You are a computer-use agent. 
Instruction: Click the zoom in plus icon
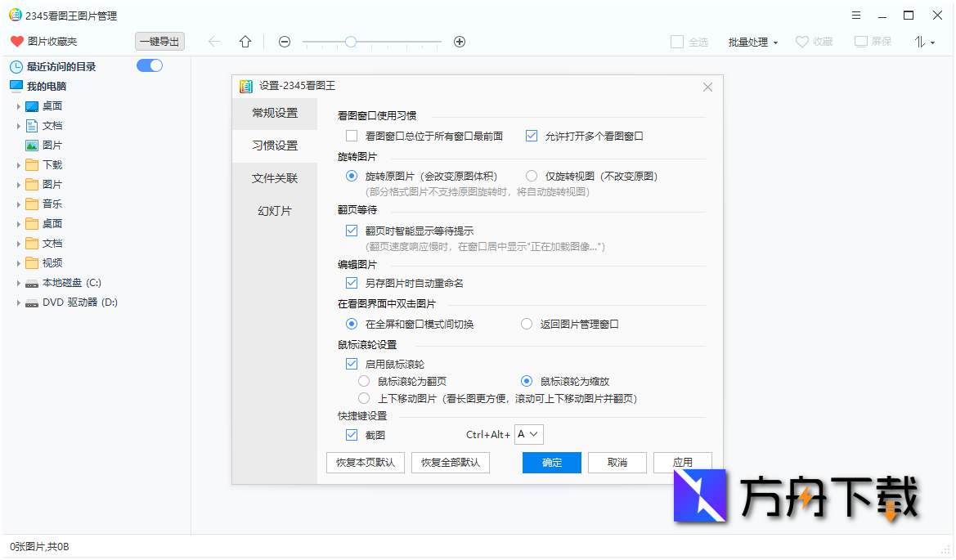[459, 41]
